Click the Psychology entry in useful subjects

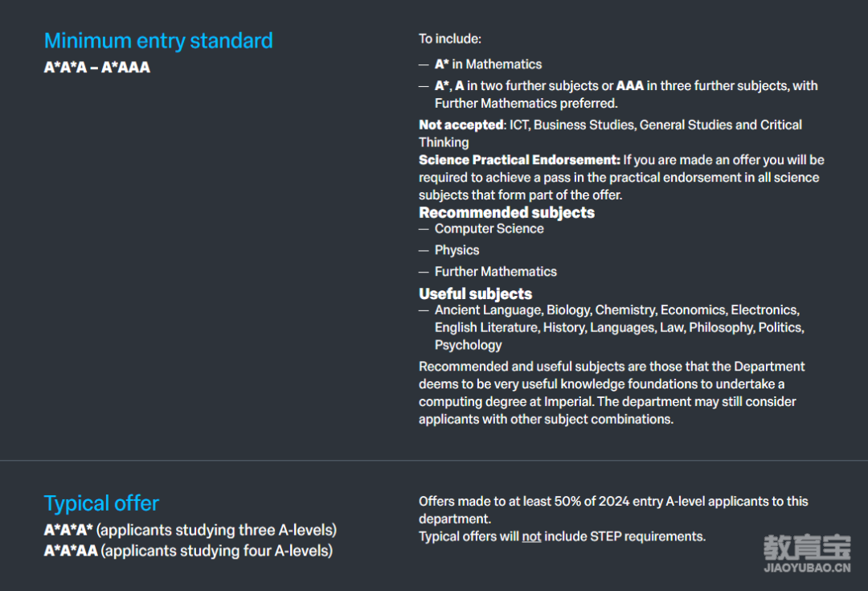pos(469,345)
